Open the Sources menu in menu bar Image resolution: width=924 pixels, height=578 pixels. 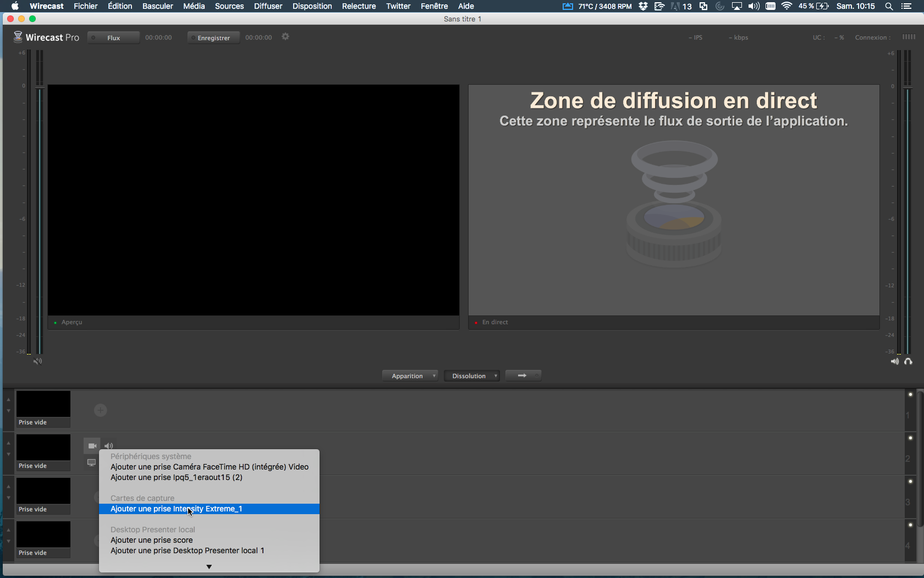229,6
